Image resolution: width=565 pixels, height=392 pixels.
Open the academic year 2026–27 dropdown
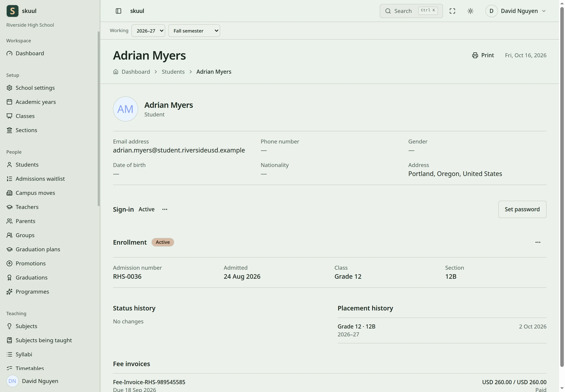point(148,31)
